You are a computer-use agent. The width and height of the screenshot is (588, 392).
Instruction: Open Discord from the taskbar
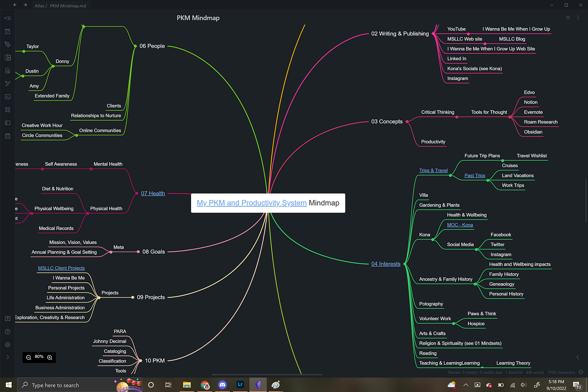click(222, 384)
